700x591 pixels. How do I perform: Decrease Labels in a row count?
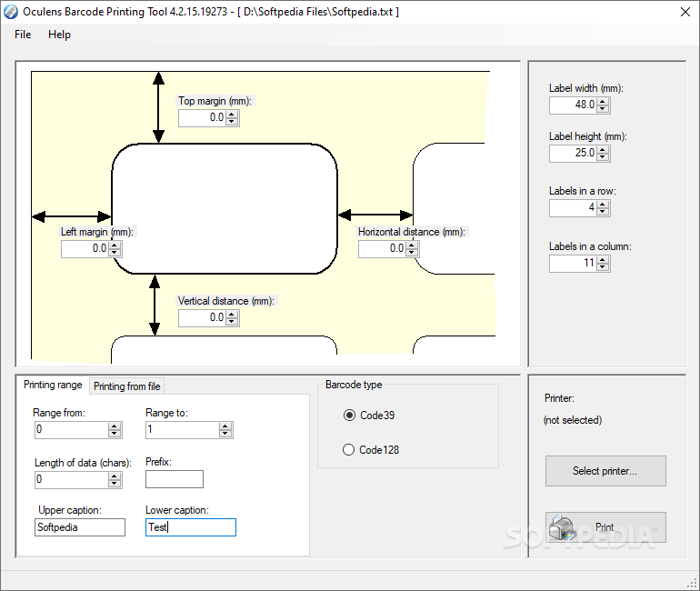tap(603, 212)
